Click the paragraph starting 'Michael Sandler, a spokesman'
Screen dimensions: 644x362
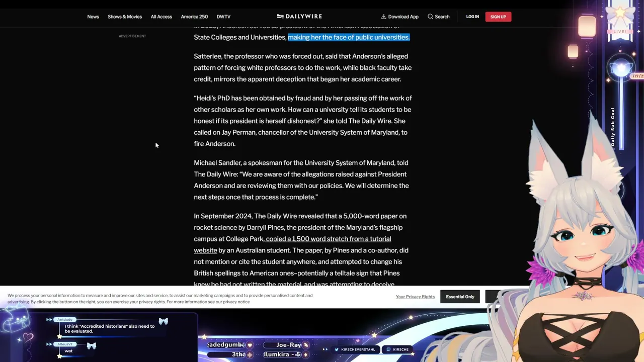[x=301, y=180]
